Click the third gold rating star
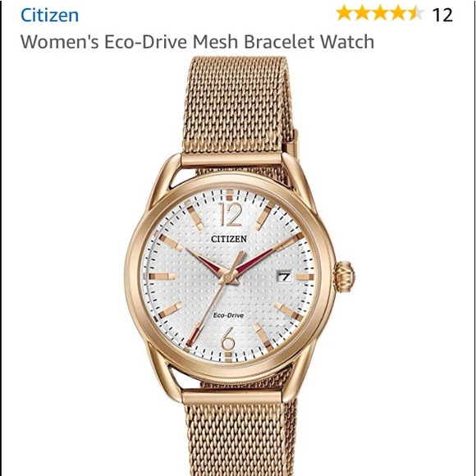The width and height of the screenshot is (476, 476). point(380,14)
